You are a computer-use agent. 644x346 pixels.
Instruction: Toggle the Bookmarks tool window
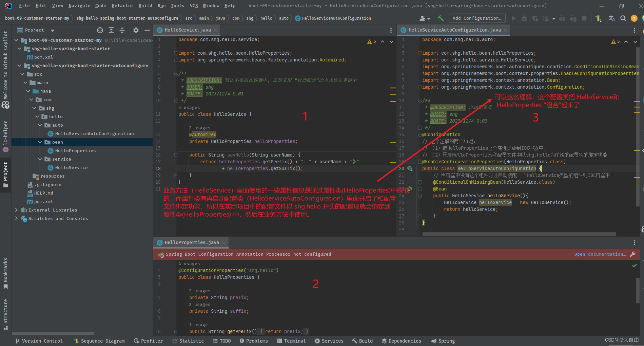[x=5, y=273]
